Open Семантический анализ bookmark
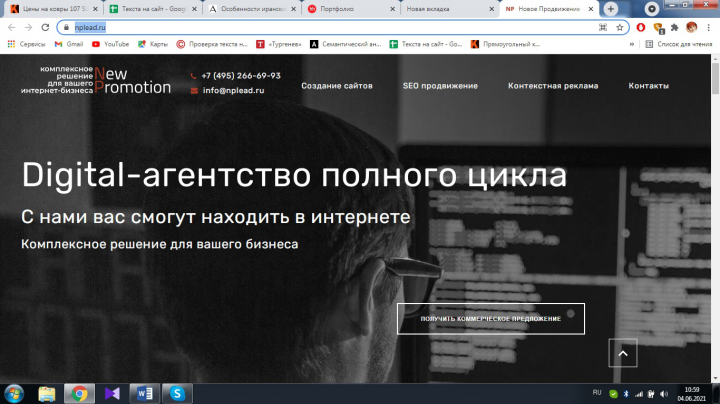Screen dimensions: 720x404 click(x=346, y=44)
